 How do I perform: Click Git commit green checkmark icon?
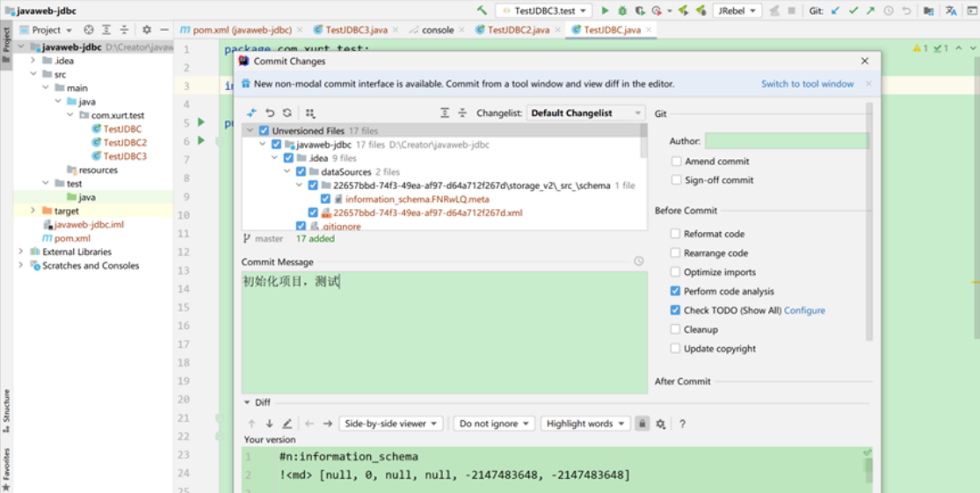[853, 11]
